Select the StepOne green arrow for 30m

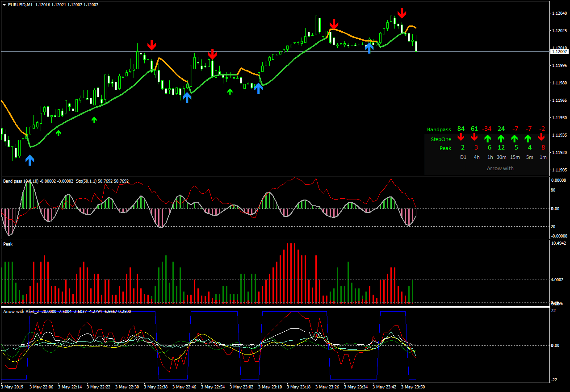tap(501, 138)
